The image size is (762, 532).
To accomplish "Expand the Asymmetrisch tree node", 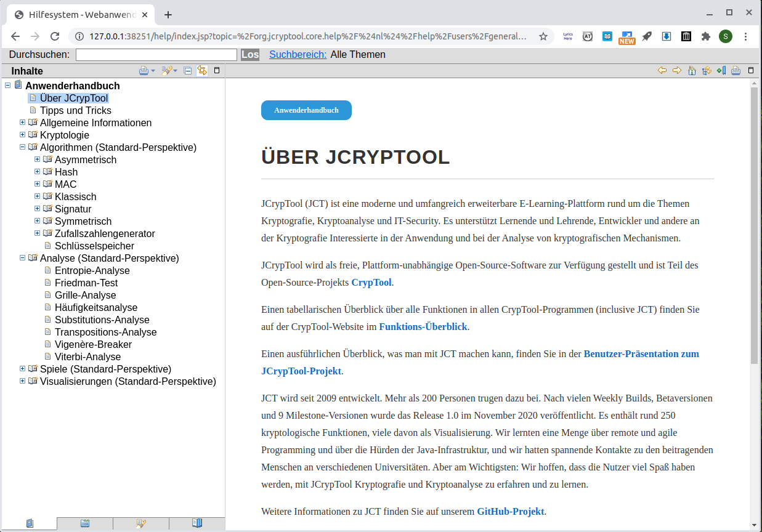I will [38, 159].
